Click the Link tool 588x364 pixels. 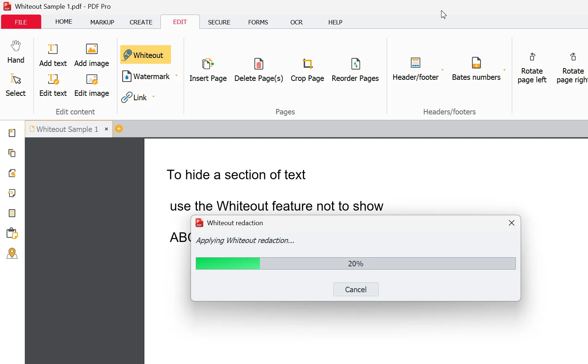coord(134,97)
